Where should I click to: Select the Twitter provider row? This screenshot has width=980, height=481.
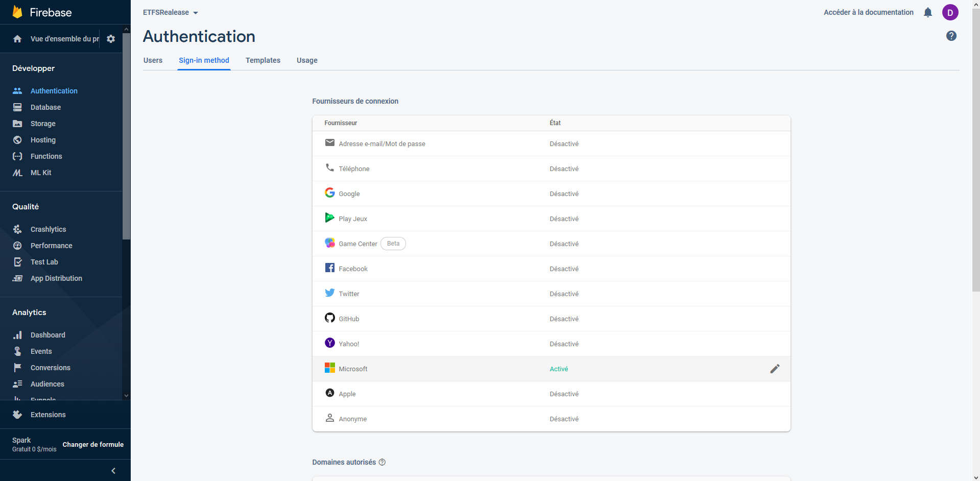click(551, 294)
